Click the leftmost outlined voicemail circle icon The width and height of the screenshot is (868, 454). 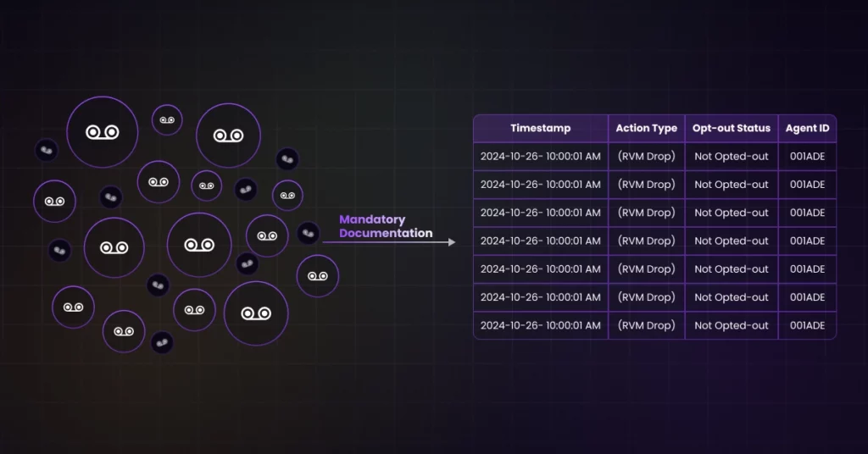(54, 202)
